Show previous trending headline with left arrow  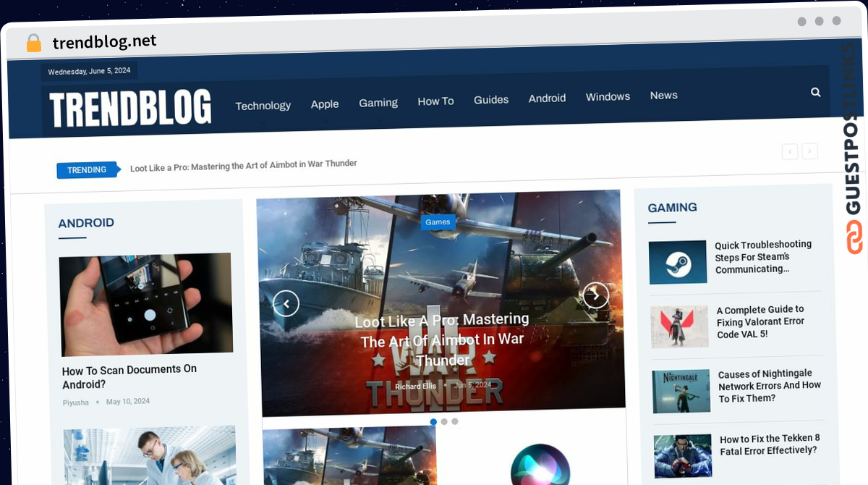[790, 151]
